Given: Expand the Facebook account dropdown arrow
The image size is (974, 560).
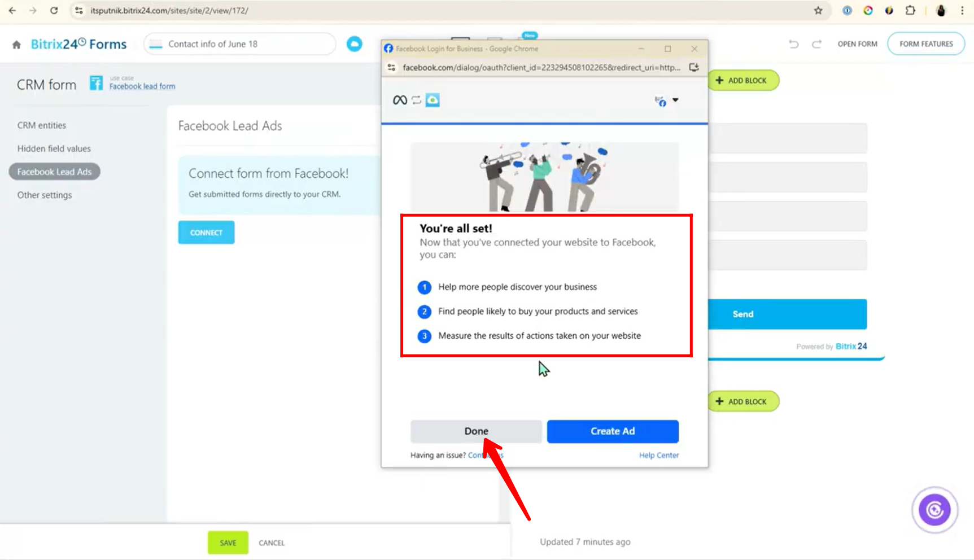Looking at the screenshot, I should pos(675,100).
